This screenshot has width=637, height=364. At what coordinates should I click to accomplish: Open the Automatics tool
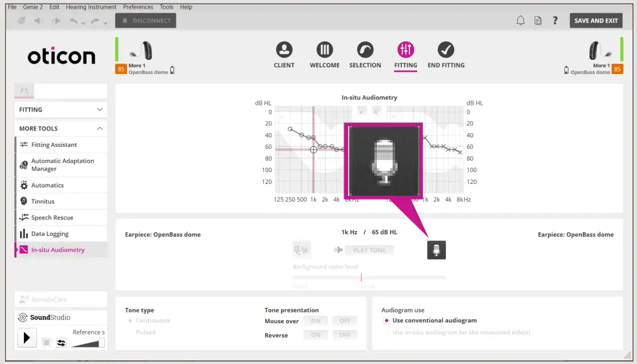[x=62, y=185]
